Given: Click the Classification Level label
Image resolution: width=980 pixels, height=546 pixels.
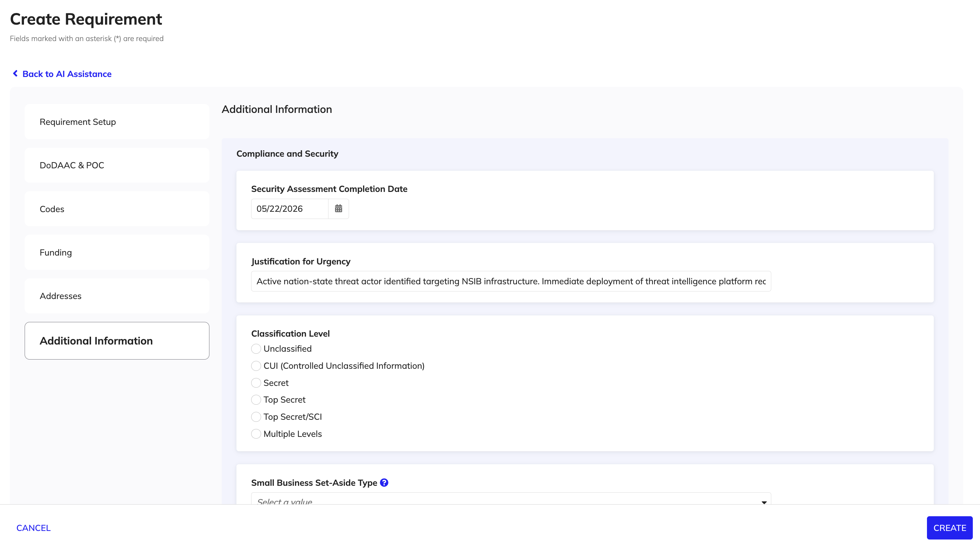Looking at the screenshot, I should pos(290,334).
